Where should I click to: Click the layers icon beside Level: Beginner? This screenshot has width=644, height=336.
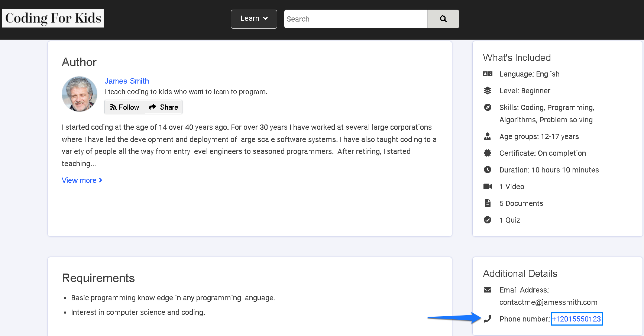(x=488, y=91)
